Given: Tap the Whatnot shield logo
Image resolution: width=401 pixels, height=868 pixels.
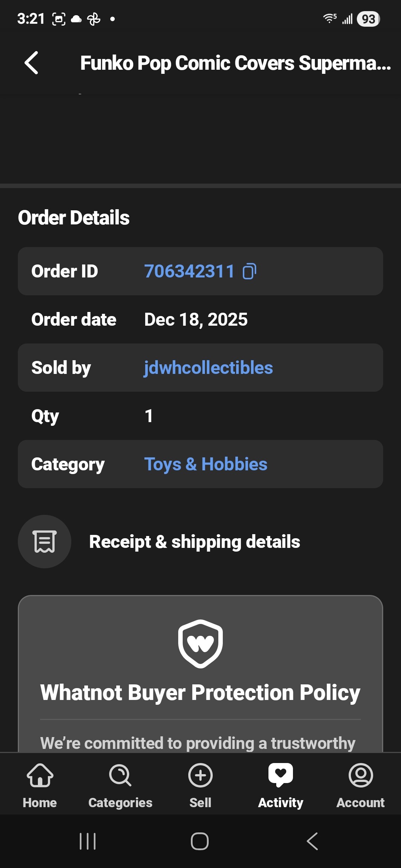Looking at the screenshot, I should (200, 644).
